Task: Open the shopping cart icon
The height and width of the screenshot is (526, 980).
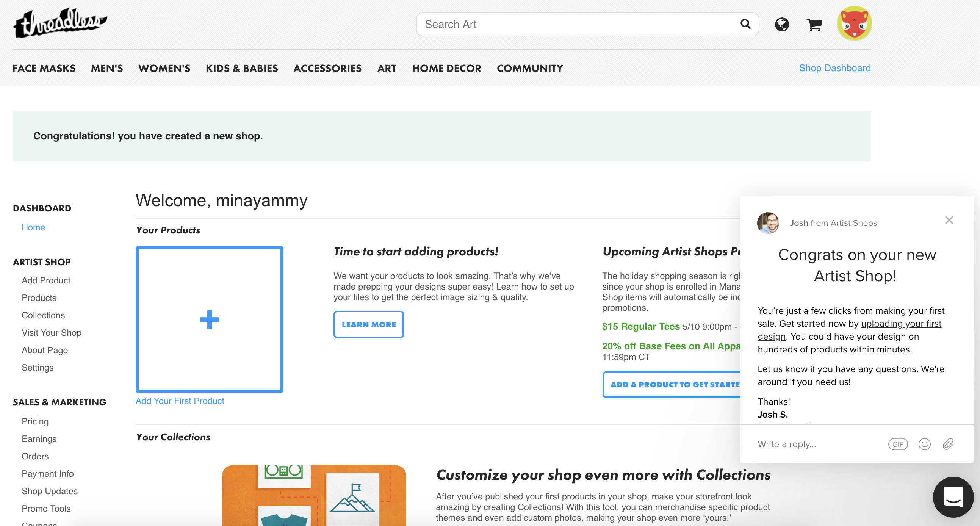Action: pyautogui.click(x=814, y=25)
